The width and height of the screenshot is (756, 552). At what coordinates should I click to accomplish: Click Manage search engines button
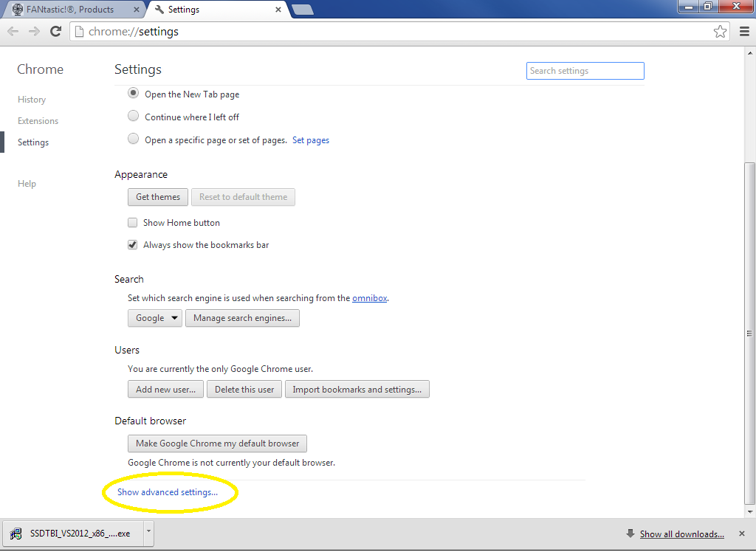pos(242,318)
